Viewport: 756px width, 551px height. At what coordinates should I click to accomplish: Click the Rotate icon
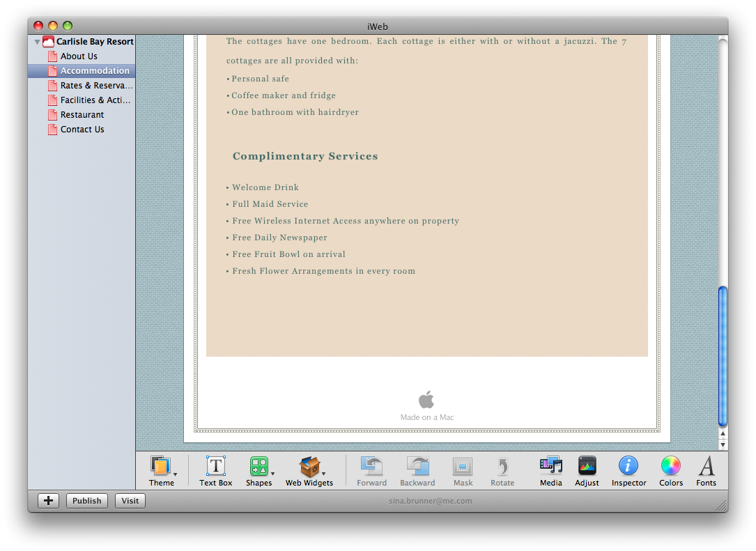(502, 467)
